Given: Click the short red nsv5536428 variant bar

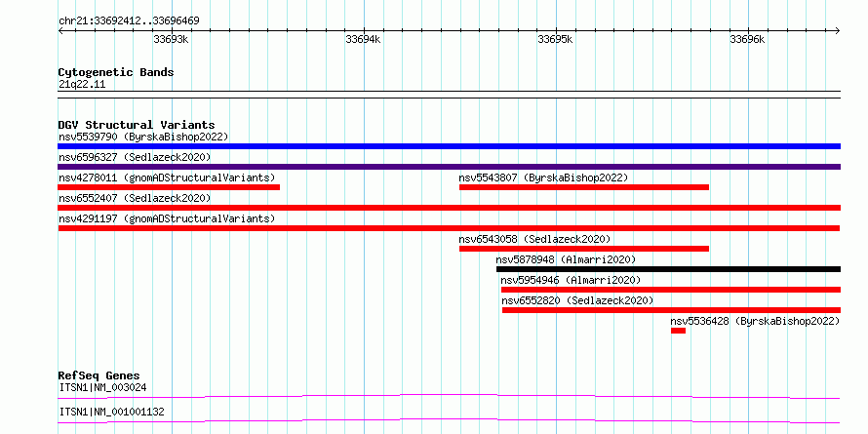Looking at the screenshot, I should (x=678, y=331).
